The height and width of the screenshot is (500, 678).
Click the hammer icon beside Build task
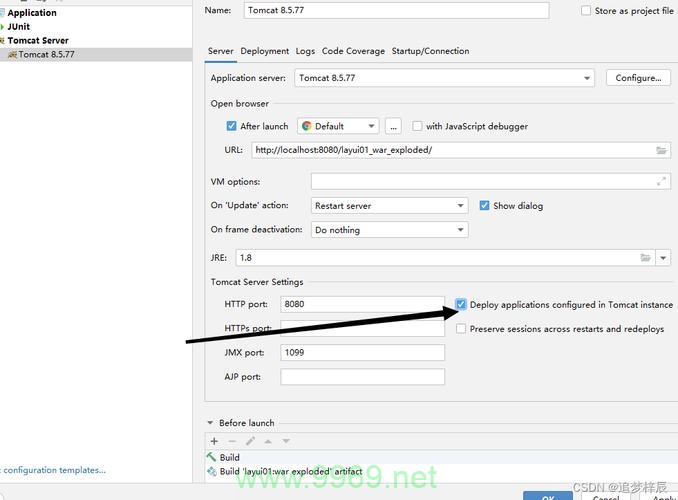coord(211,457)
